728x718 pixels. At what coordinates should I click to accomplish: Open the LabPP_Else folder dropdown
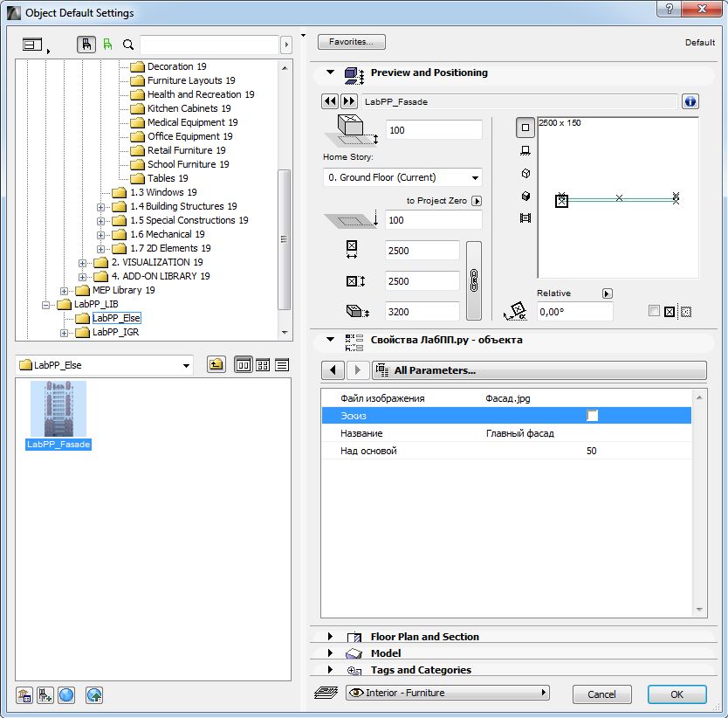(105, 365)
